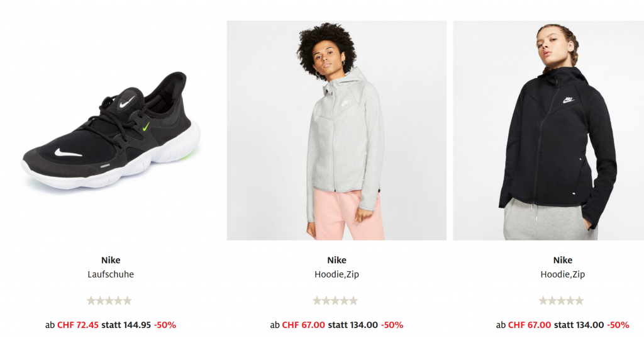Open the black Nike running shoe image
The image size is (644, 338).
[x=111, y=130]
